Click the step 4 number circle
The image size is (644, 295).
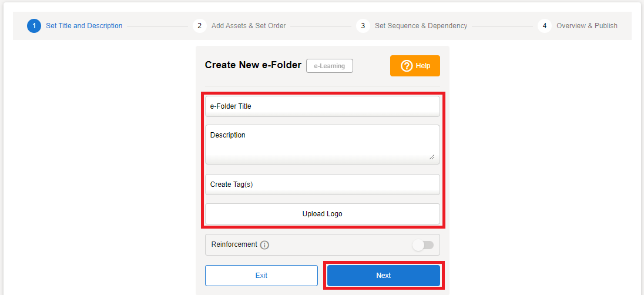pyautogui.click(x=545, y=26)
